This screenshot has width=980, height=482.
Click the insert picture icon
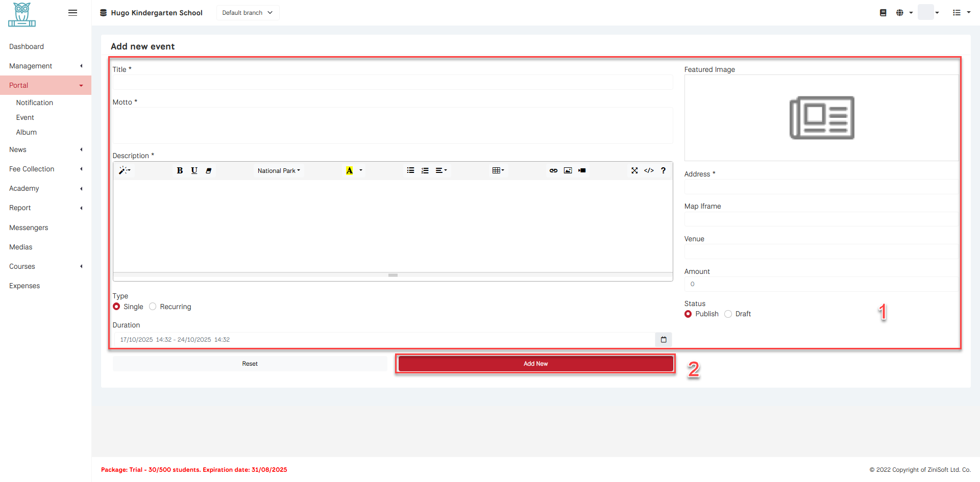tap(568, 171)
